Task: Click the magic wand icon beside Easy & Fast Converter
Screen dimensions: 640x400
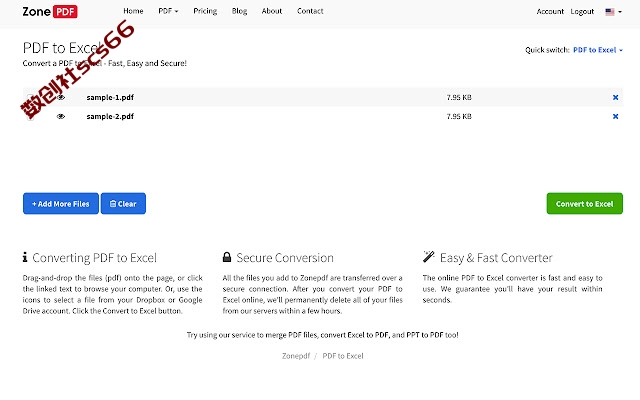Action: point(429,257)
